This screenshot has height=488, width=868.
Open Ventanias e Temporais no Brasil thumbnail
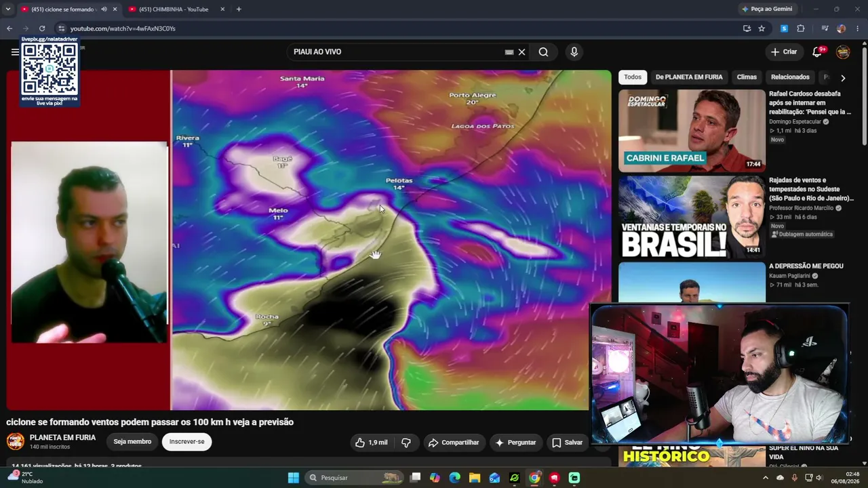(x=691, y=217)
